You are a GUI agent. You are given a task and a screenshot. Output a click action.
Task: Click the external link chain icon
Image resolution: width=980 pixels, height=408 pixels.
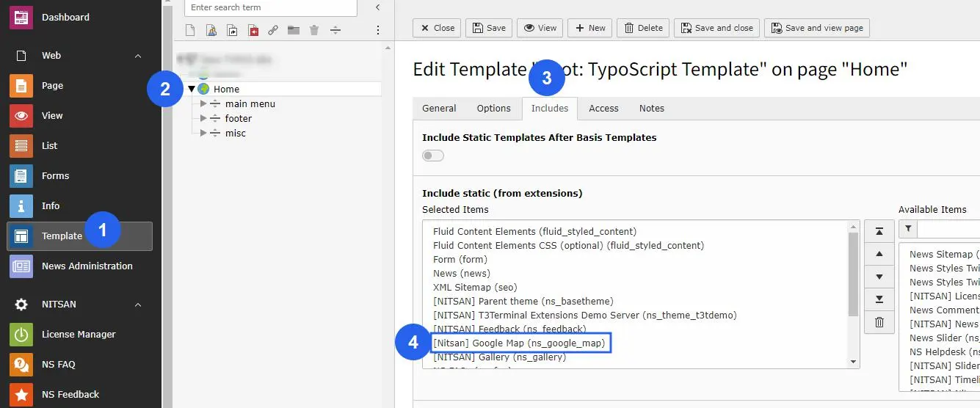click(x=273, y=31)
